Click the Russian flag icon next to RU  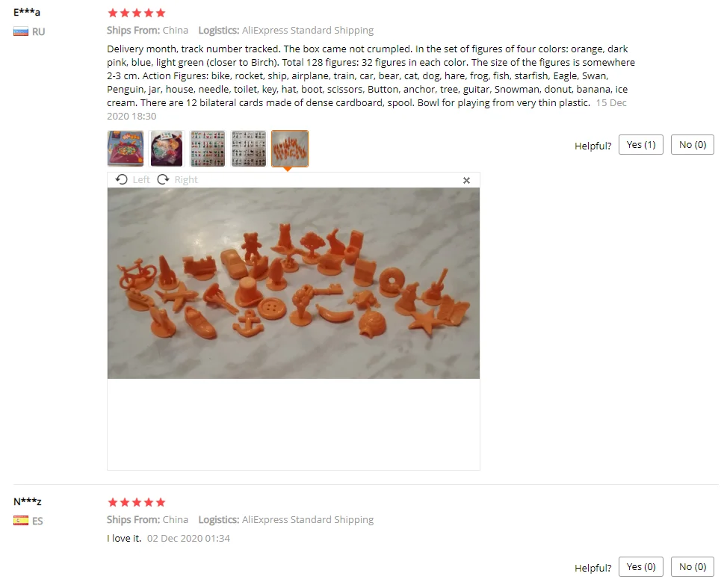tap(21, 32)
